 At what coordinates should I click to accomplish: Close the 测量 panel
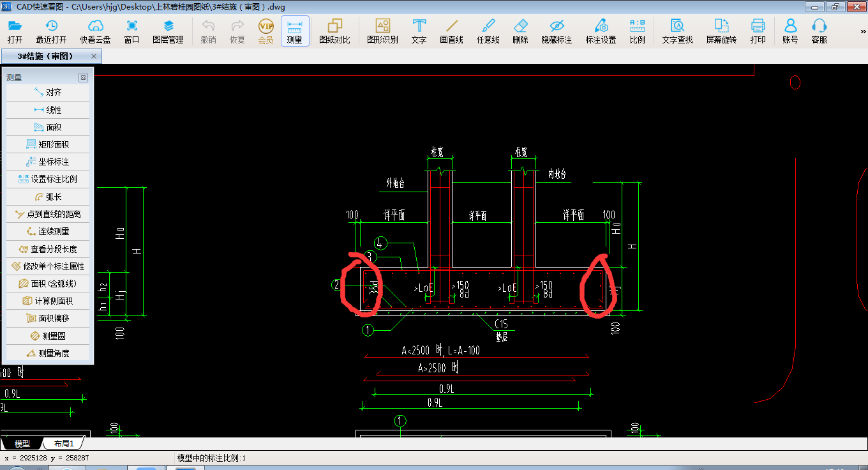tap(83, 77)
